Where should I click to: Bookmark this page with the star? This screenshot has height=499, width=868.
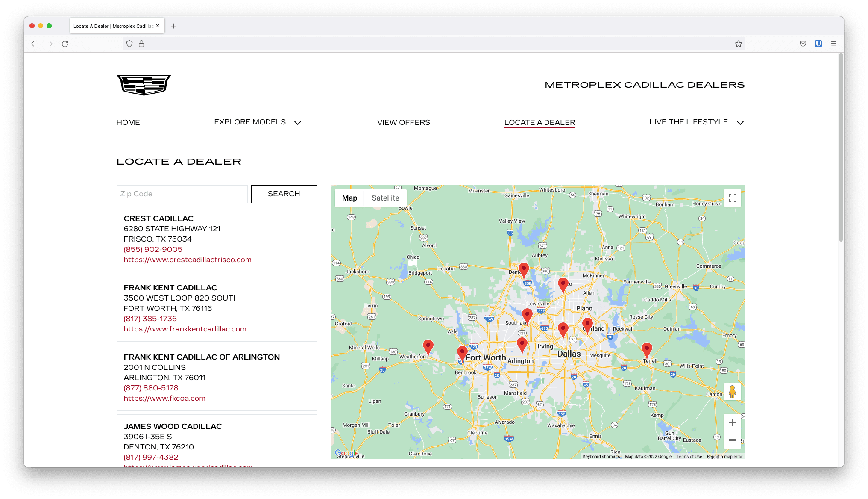pos(739,44)
